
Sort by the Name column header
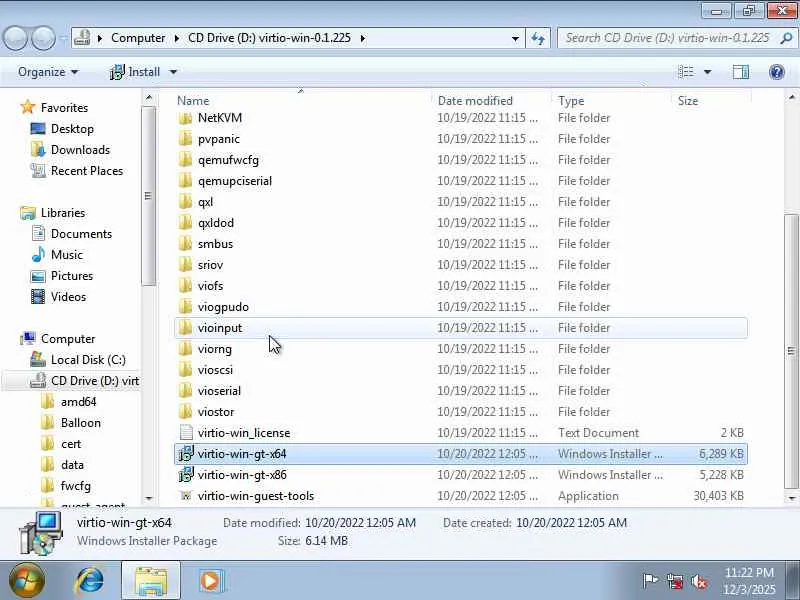click(193, 101)
